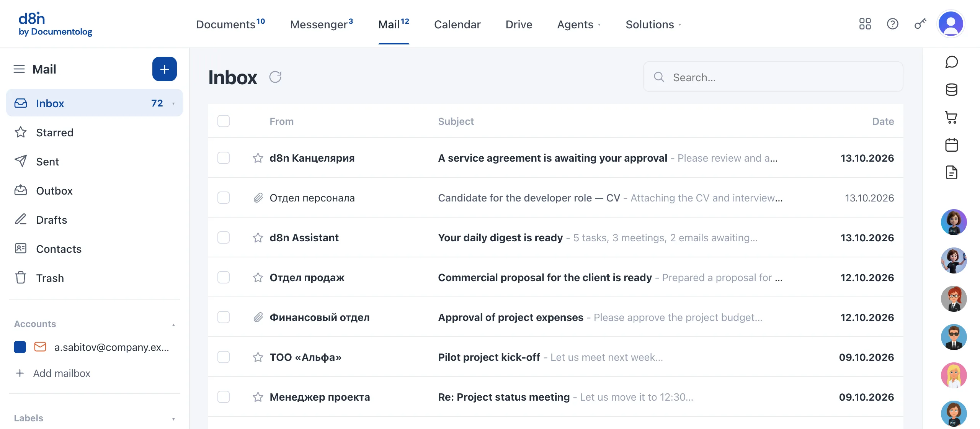
Task: Open shopping cart icon in right panel
Action: coord(951,117)
